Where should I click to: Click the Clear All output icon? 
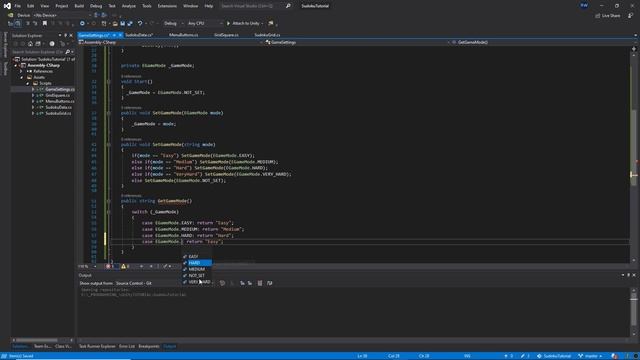click(260, 283)
